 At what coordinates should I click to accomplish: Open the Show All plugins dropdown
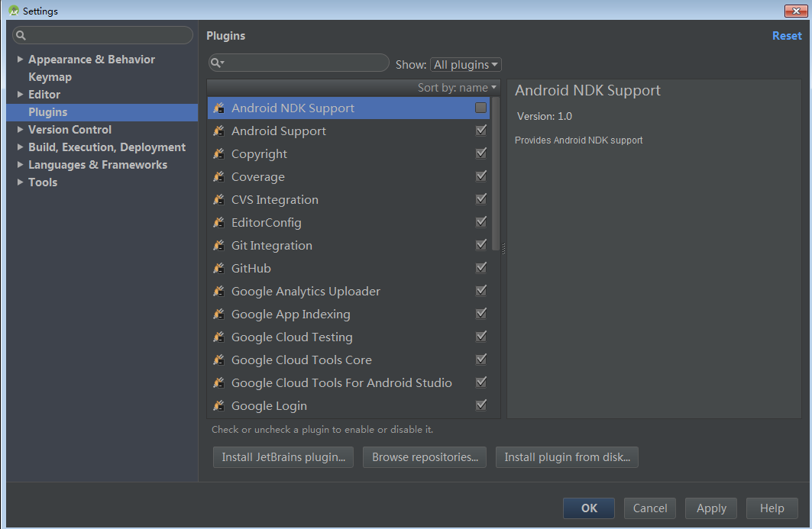(x=465, y=64)
